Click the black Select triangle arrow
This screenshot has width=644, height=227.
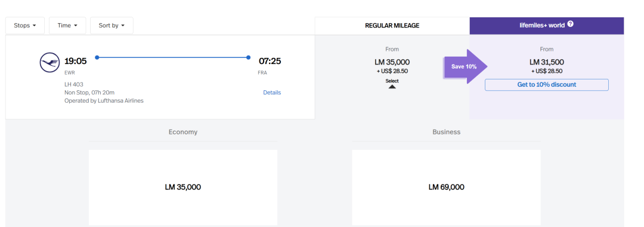(392, 87)
